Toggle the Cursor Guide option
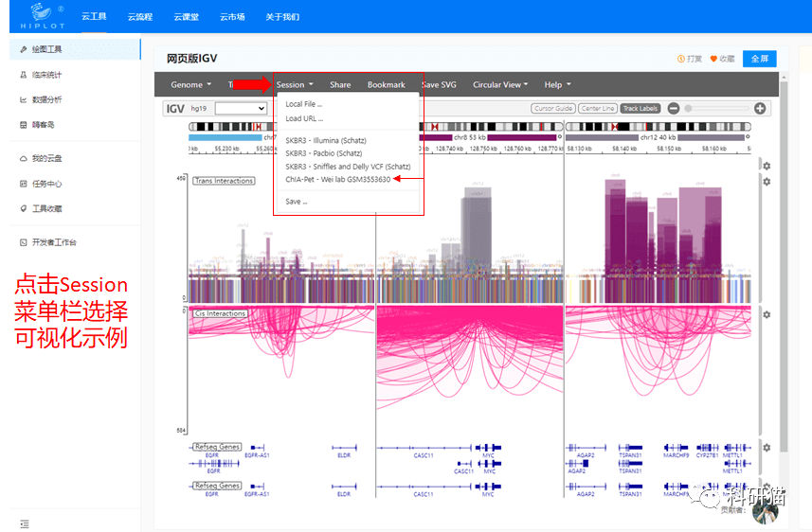The height and width of the screenshot is (532, 812). coord(552,109)
